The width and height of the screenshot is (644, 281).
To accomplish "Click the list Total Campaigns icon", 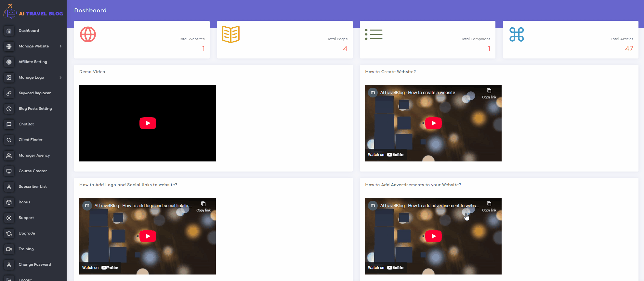I will click(374, 34).
